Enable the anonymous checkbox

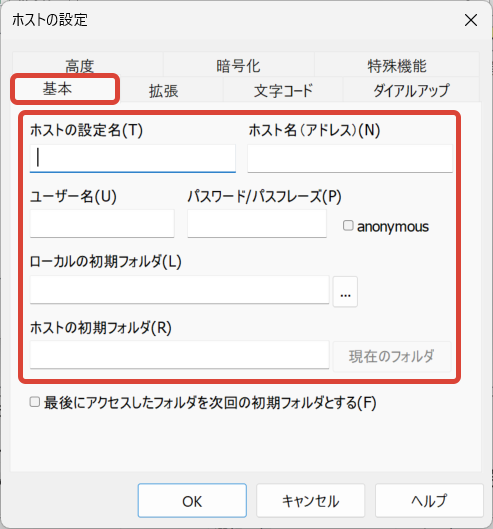[348, 225]
